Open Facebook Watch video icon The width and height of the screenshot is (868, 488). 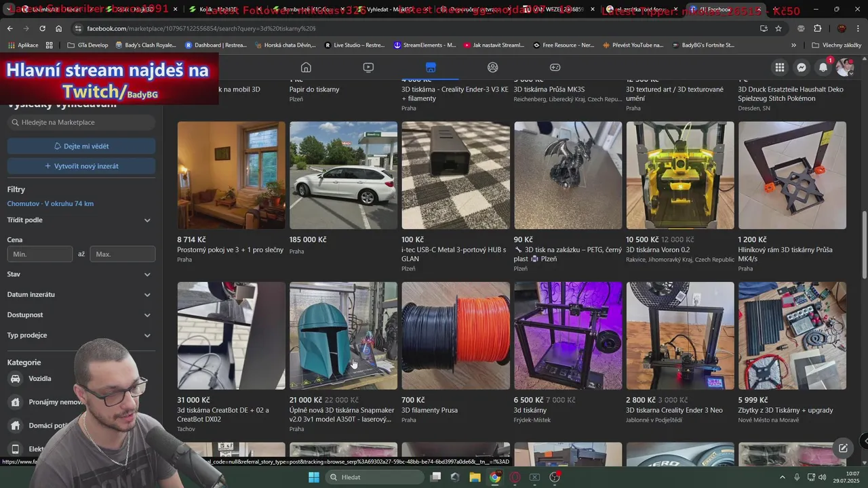[x=368, y=67]
